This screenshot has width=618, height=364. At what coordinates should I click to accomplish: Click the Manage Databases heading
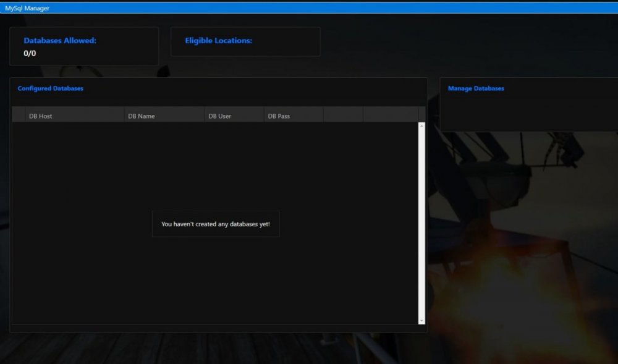(476, 88)
